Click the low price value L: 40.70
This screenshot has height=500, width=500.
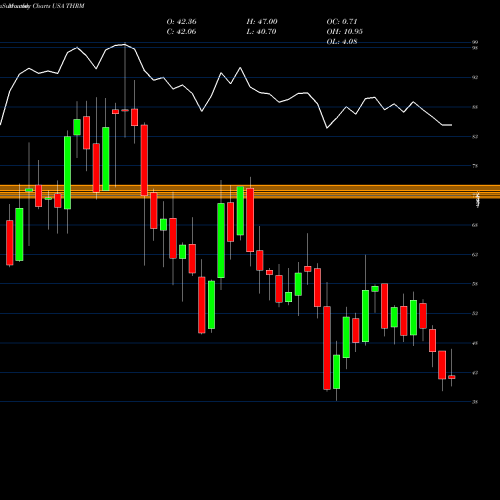261,32
